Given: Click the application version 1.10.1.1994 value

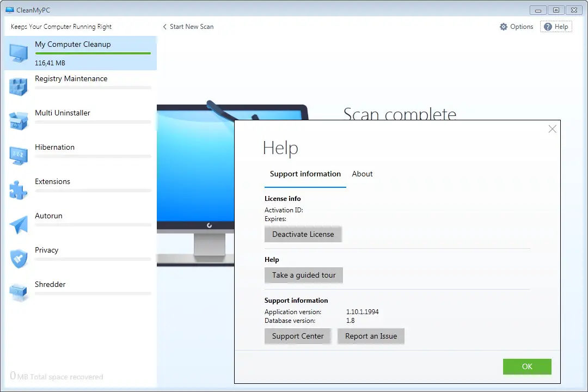Looking at the screenshot, I should (362, 312).
